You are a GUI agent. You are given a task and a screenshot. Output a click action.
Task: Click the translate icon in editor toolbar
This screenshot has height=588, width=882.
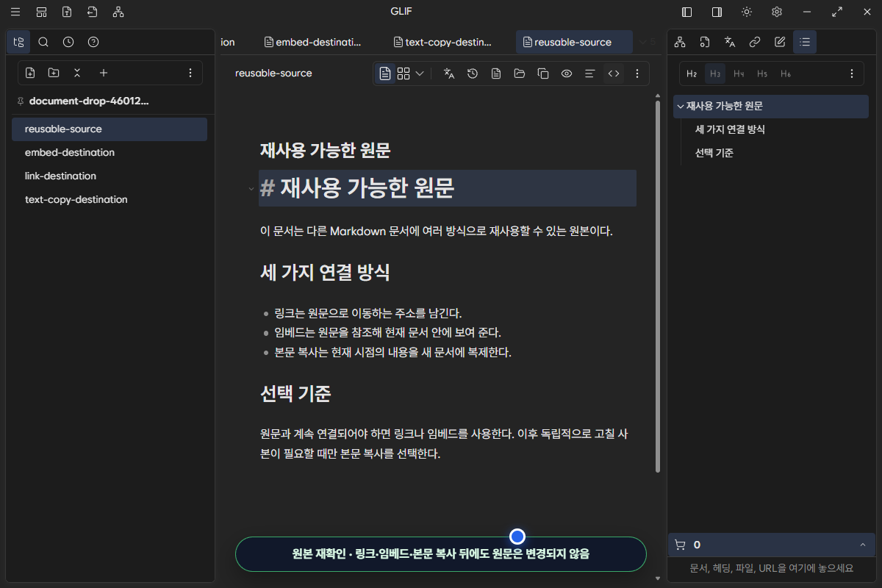pyautogui.click(x=449, y=73)
